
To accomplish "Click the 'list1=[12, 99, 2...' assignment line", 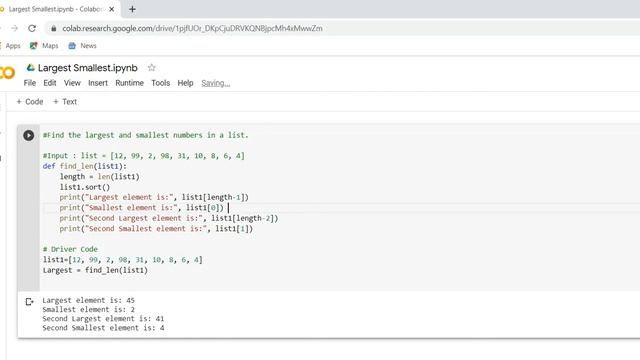I will pyautogui.click(x=122, y=260).
